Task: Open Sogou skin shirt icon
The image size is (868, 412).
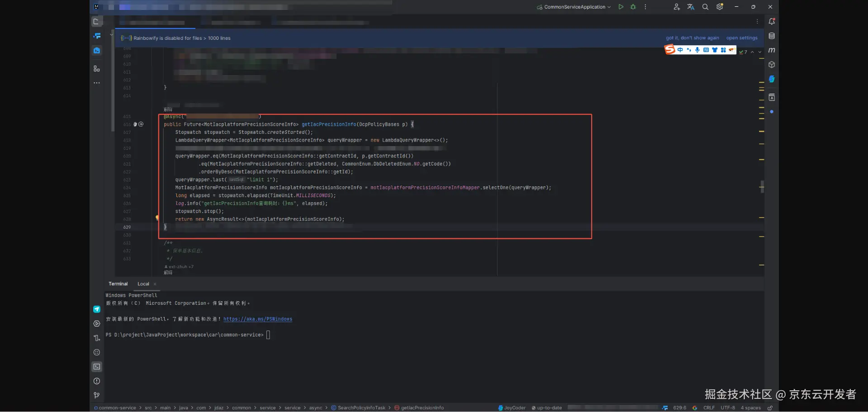Action: click(715, 50)
